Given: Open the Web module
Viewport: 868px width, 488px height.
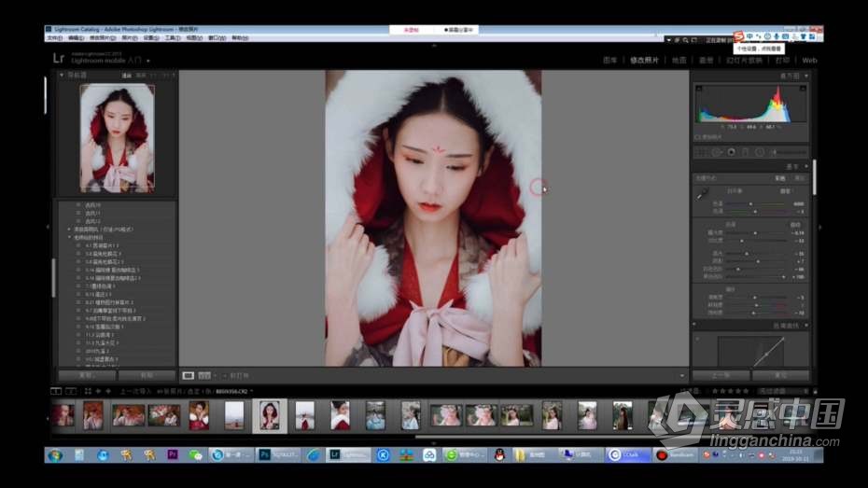Looking at the screenshot, I should pyautogui.click(x=809, y=61).
